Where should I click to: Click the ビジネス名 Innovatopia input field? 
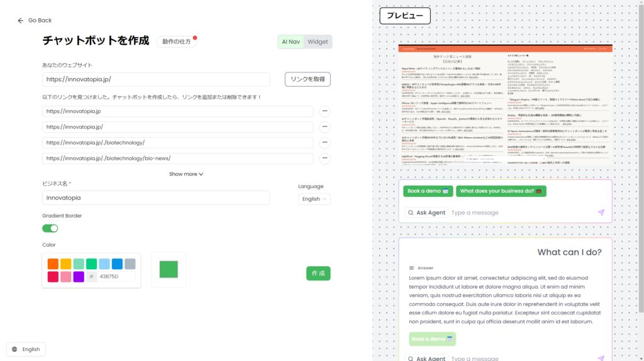point(156,198)
